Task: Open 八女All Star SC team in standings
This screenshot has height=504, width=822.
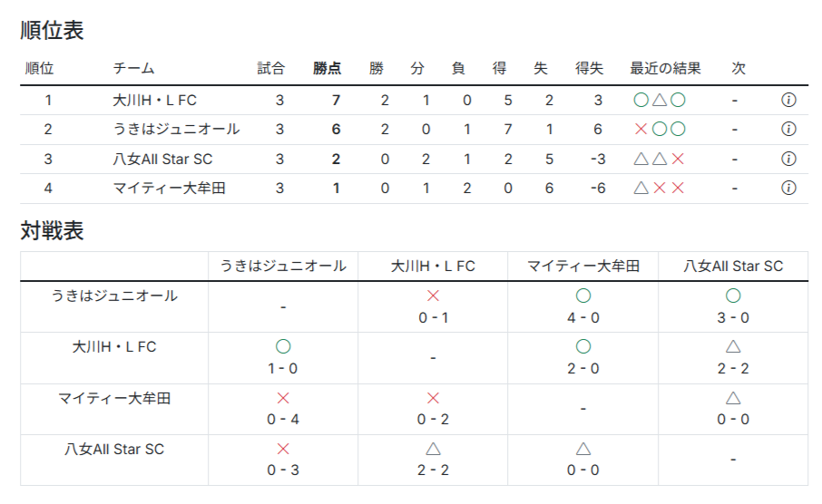Action: click(x=162, y=159)
